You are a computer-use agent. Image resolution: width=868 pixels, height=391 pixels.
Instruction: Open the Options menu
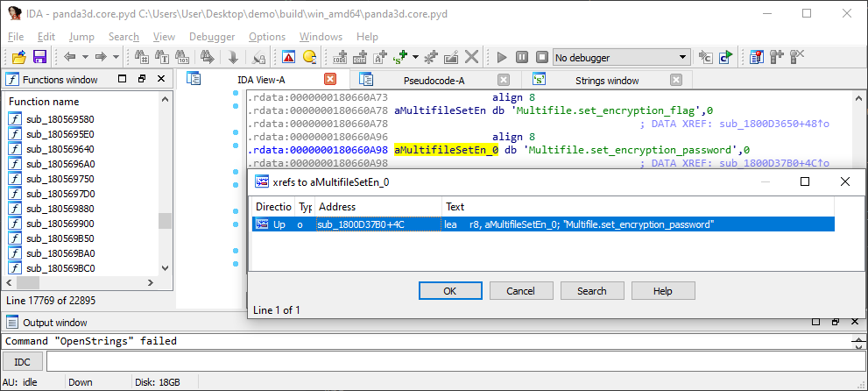[x=267, y=37]
